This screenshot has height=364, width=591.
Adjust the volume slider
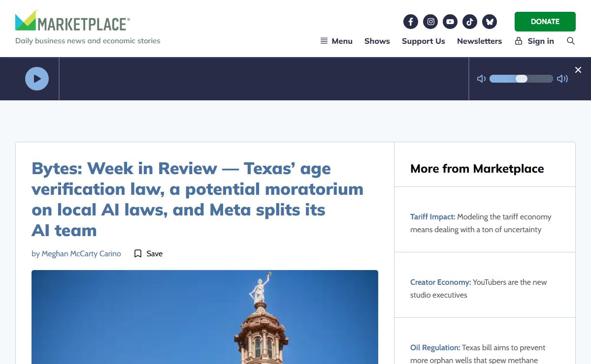(x=521, y=79)
